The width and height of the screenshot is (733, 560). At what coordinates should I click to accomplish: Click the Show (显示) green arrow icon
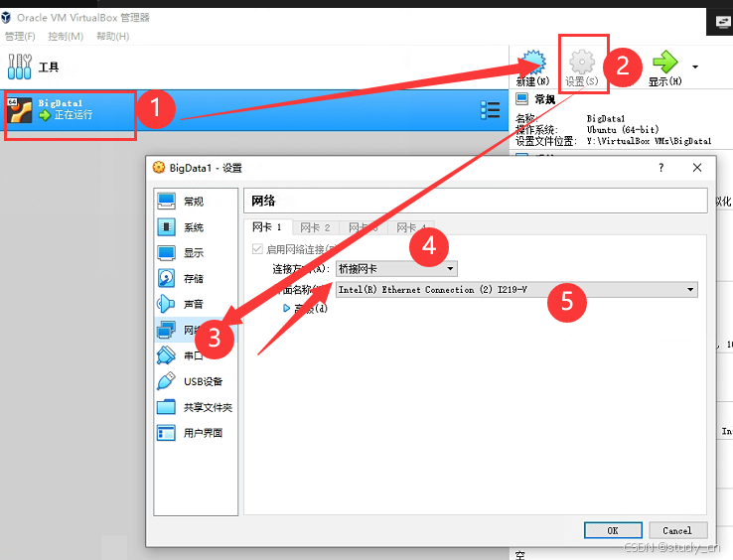point(664,62)
